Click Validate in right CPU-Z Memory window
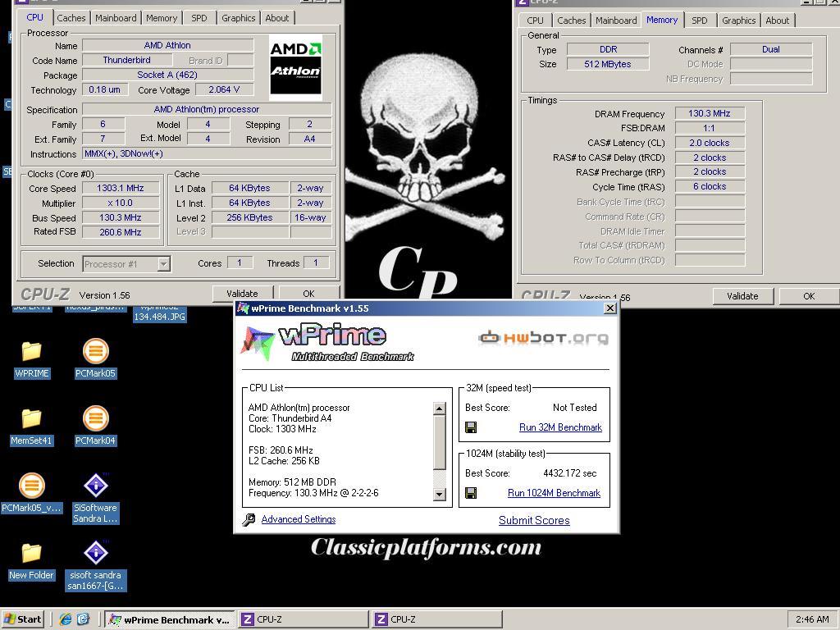 [x=742, y=296]
